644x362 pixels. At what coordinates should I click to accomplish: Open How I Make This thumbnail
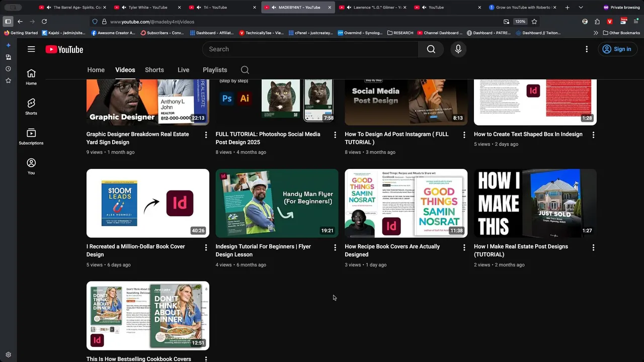coord(535,203)
